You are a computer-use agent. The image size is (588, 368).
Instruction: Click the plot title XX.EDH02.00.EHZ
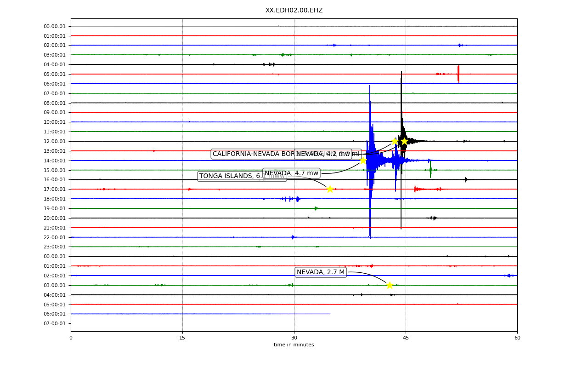[294, 10]
